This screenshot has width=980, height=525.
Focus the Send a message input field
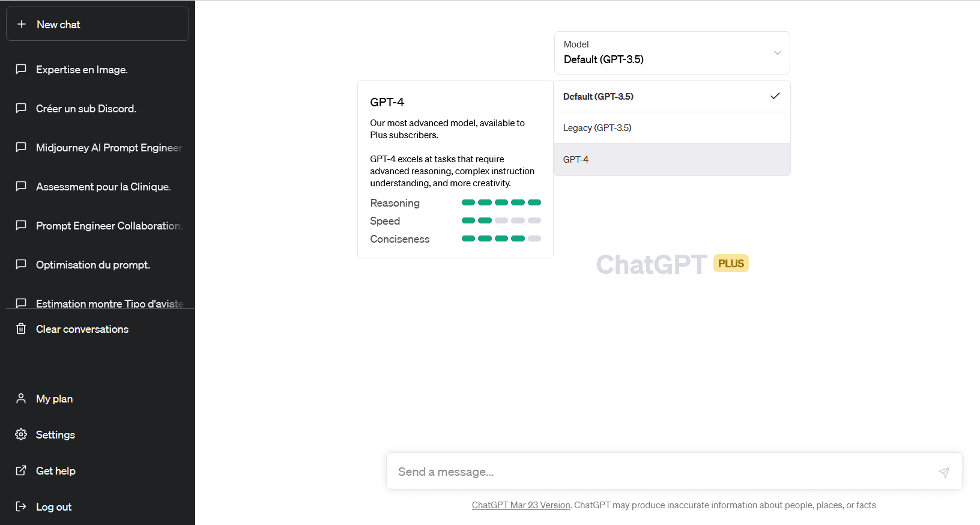674,472
